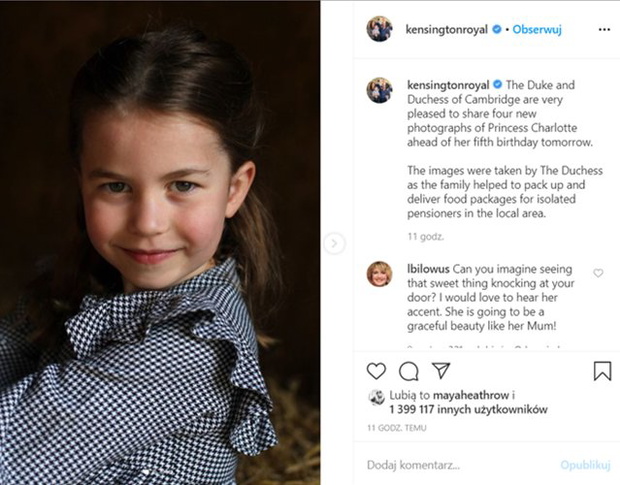Image resolution: width=620 pixels, height=485 pixels.
Task: View the 1 399 117 innych użytkowników list
Action: click(470, 409)
